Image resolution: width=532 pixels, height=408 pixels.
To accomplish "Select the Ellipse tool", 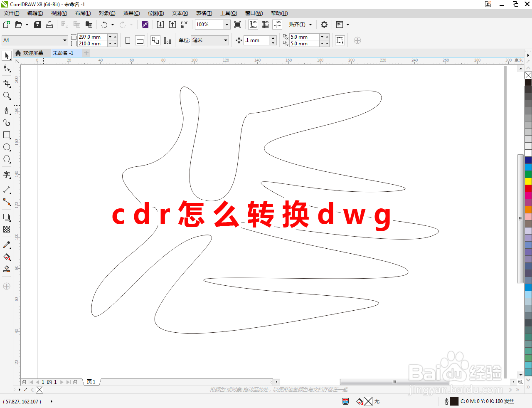I will coord(7,147).
